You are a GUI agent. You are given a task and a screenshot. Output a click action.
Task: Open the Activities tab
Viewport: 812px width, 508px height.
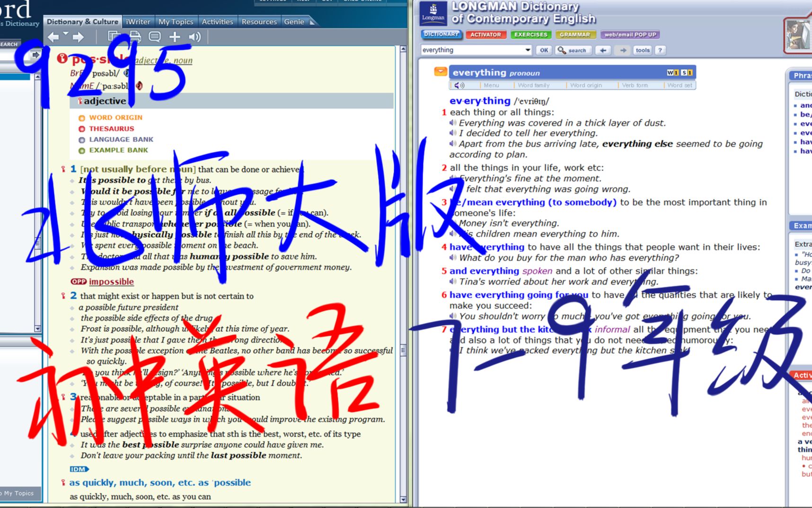click(x=217, y=22)
